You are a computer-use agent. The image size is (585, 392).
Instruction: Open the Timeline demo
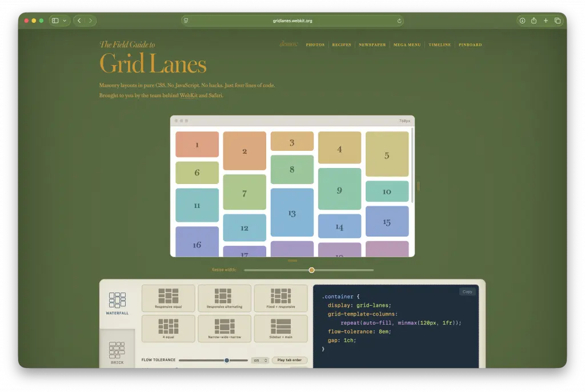[439, 45]
